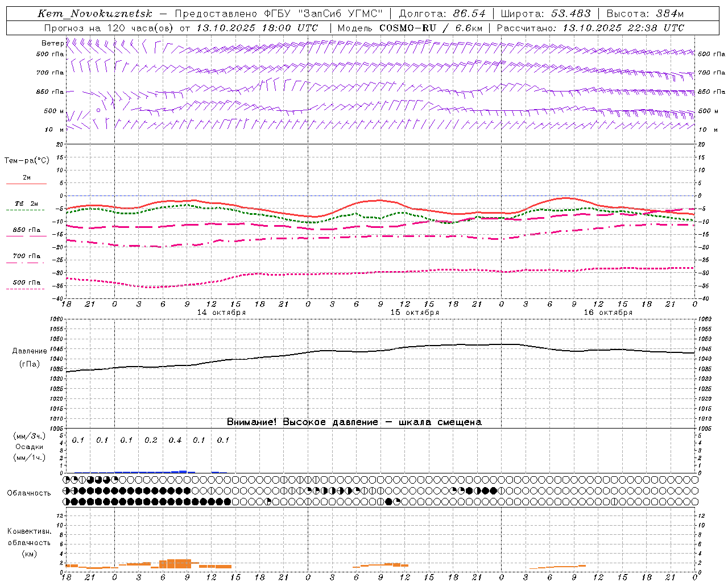728x582 pixels.
Task: Select the "Модель COSMO-RU / 6.6км" model label
Action: 410,28
